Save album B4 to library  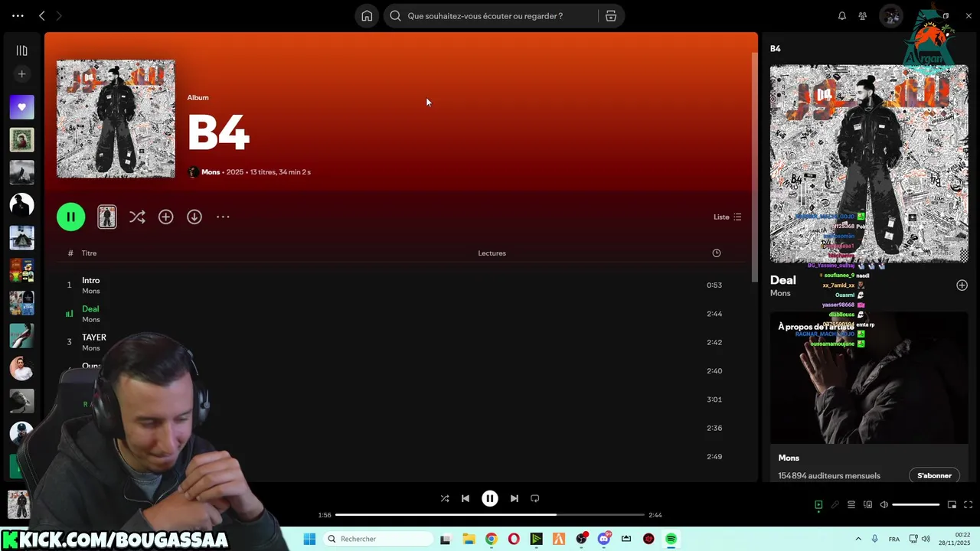[x=165, y=217]
